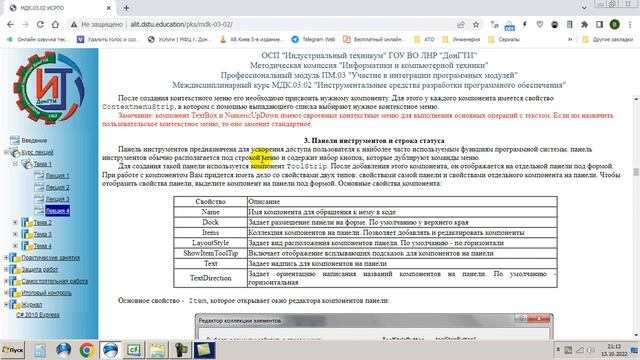Open Лекция 3 in the tree
This screenshot has width=640, height=360.
pyautogui.click(x=57, y=199)
